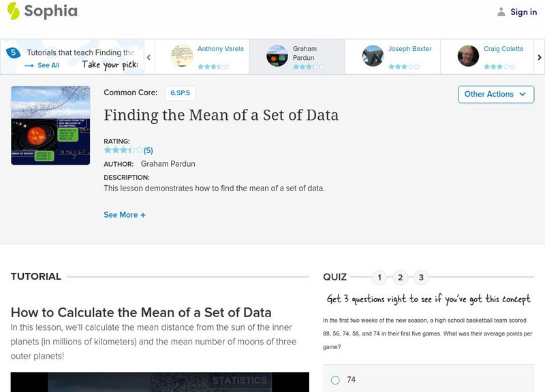Click See All tutorials arrow link

coord(42,65)
